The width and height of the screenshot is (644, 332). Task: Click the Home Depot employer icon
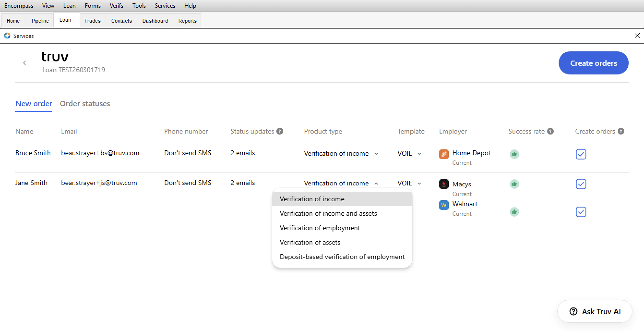pos(444,154)
